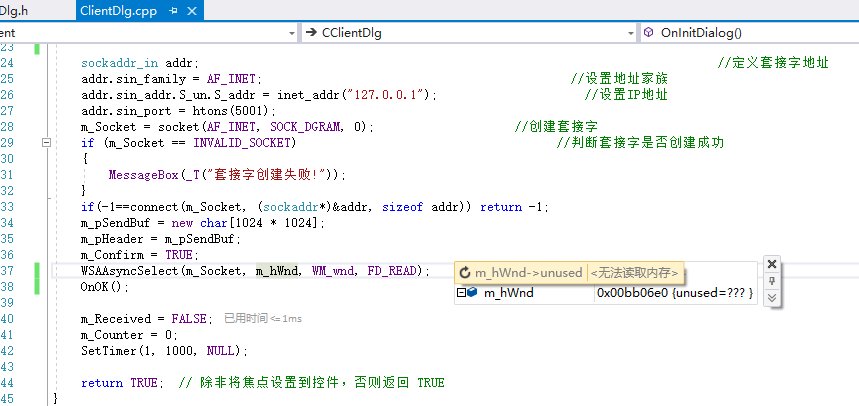
Task: Click the comment //创建套接字
Action: pyautogui.click(x=556, y=127)
